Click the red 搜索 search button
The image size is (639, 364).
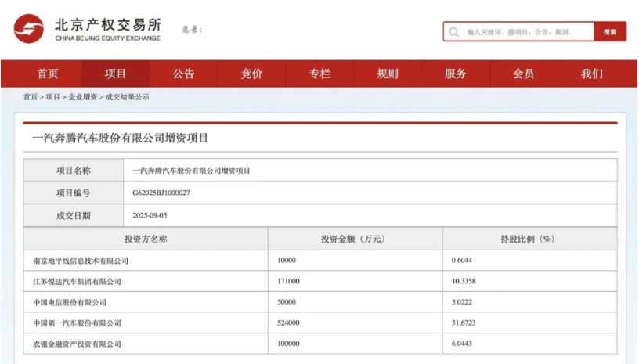610,32
